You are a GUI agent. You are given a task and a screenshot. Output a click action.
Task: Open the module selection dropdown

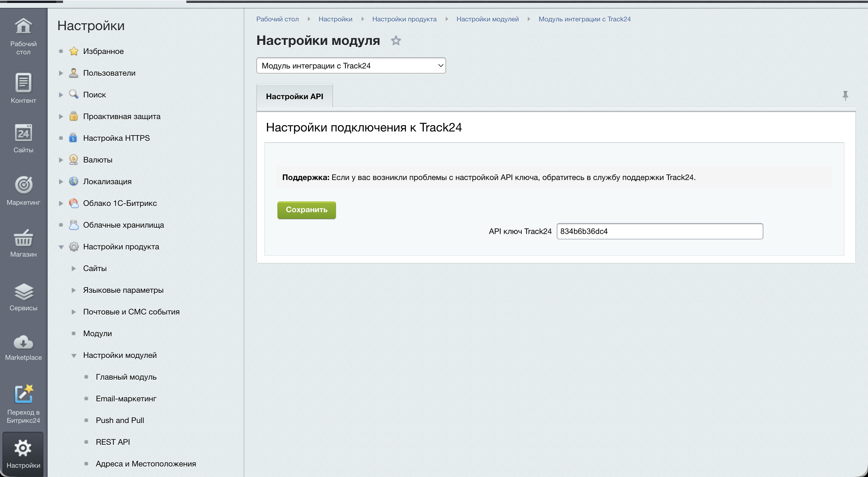coord(351,65)
